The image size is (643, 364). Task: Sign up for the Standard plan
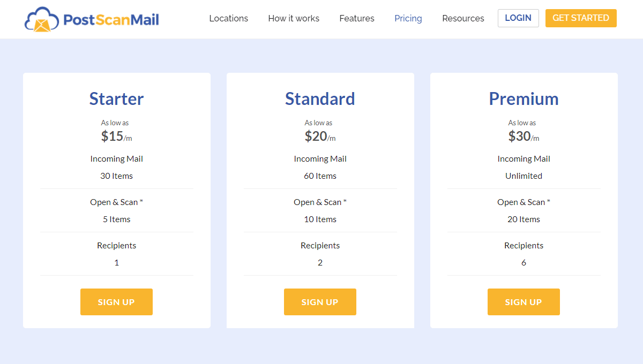pyautogui.click(x=320, y=302)
